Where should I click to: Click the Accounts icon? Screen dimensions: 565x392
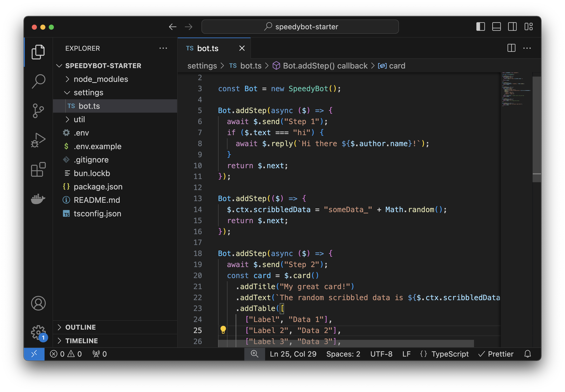38,303
